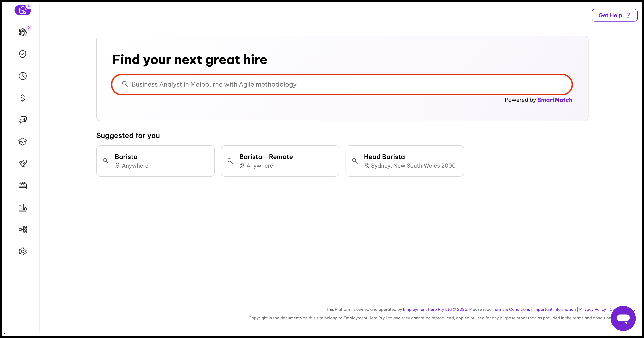Click the rocket sidebar icon
Viewport: 644px width, 338px height.
pyautogui.click(x=23, y=164)
